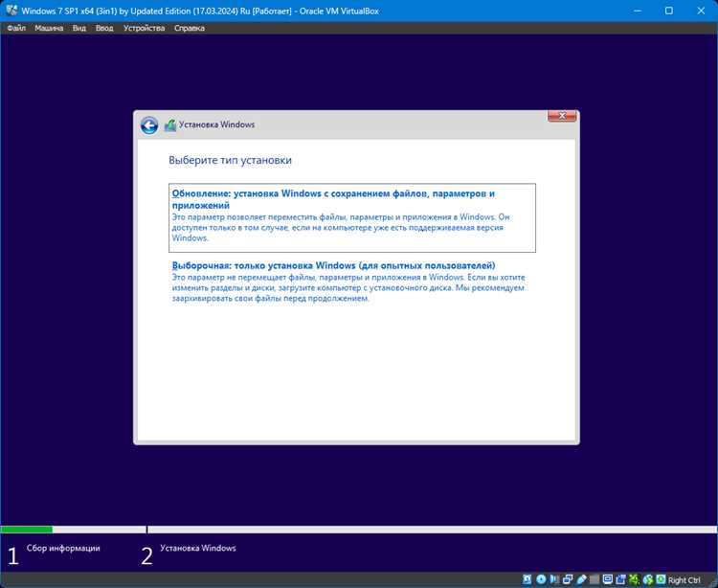Image resolution: width=718 pixels, height=588 pixels.
Task: Choose the Обновление installation type
Action: pyautogui.click(x=352, y=217)
